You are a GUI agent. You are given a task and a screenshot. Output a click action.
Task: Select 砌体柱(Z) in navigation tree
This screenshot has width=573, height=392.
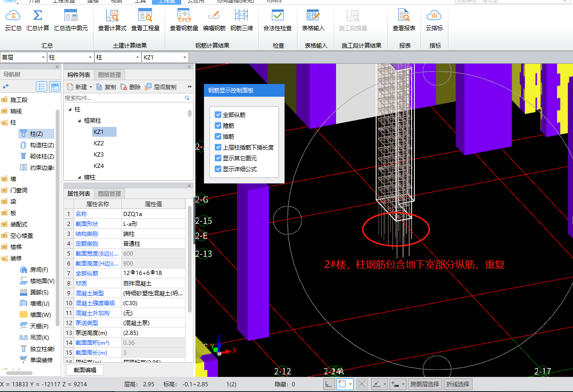37,157
